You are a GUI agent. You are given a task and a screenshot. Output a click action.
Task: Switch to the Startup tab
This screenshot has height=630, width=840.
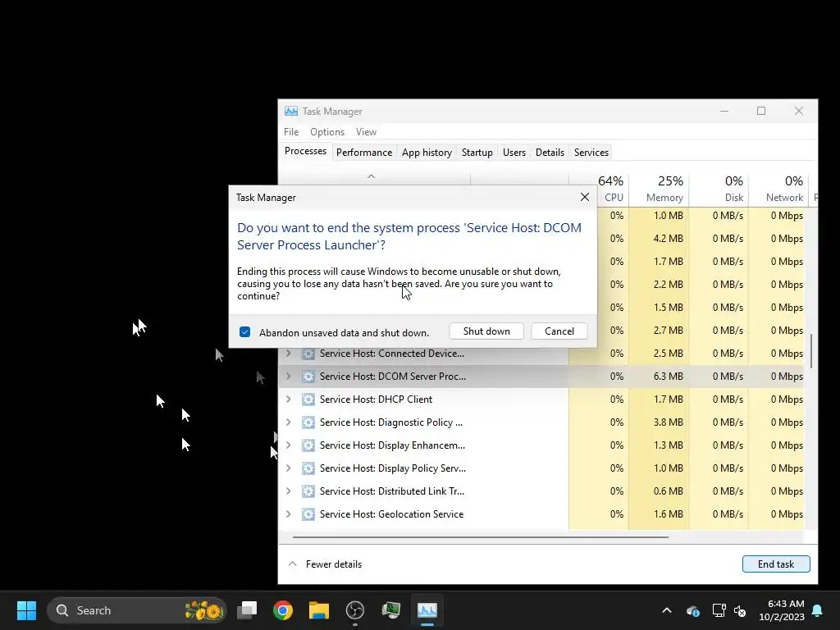coord(477,153)
